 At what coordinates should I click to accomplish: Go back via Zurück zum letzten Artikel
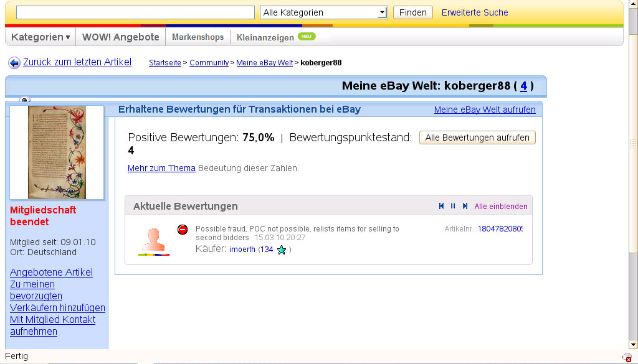point(77,62)
